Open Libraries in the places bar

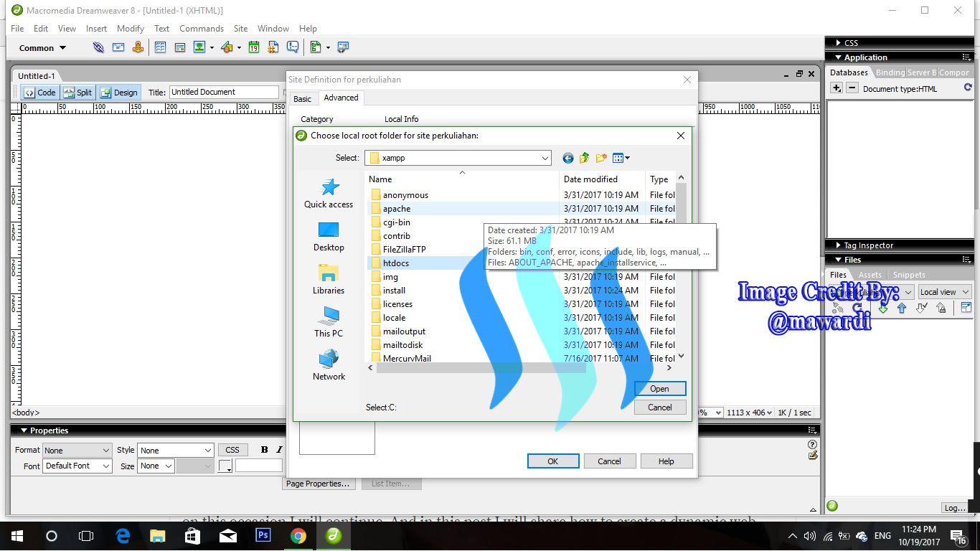[x=329, y=280]
